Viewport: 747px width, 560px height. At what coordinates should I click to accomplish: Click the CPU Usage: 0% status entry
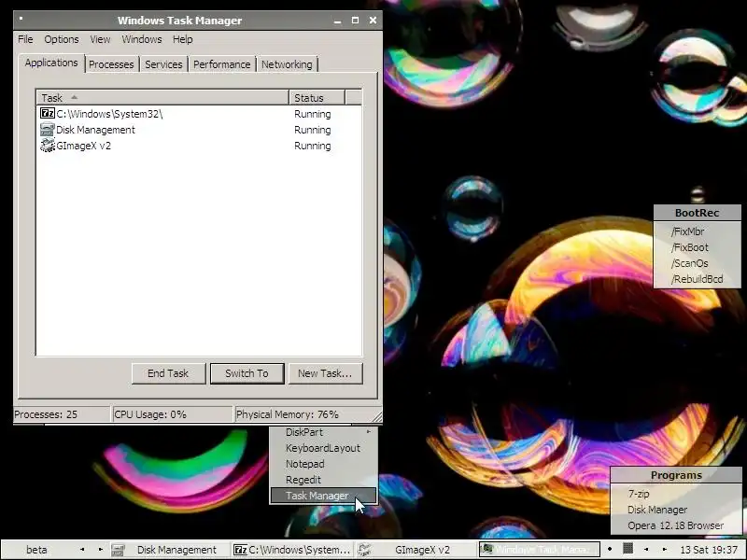pyautogui.click(x=172, y=414)
